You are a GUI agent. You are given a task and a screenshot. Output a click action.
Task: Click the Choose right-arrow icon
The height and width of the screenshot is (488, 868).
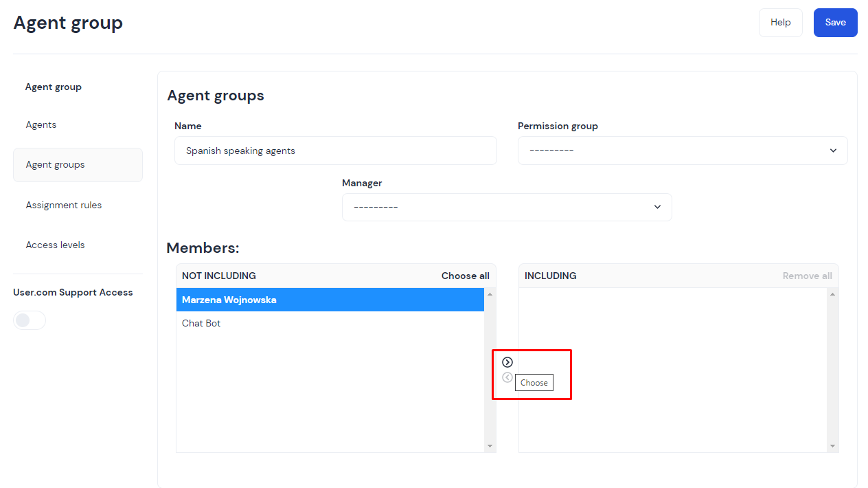507,362
